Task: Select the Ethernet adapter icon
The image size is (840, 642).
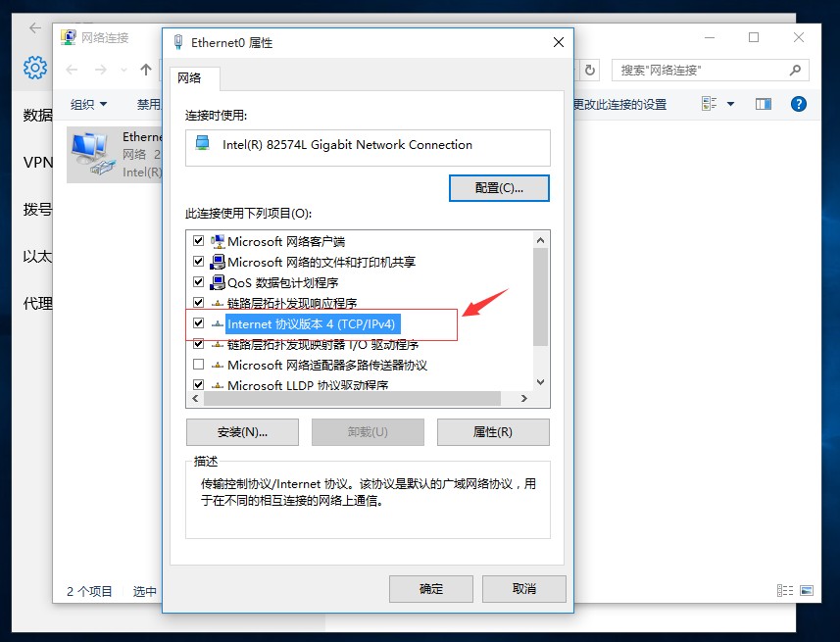Action: pyautogui.click(x=93, y=155)
